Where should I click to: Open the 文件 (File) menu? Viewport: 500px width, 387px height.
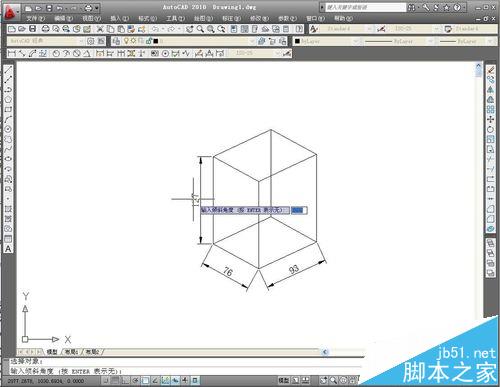(x=35, y=19)
